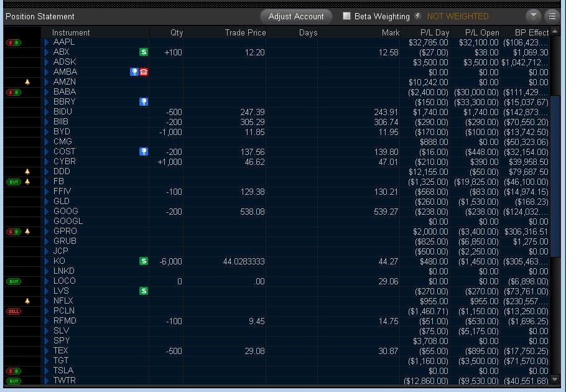The width and height of the screenshot is (566, 392).
Task: Click the S B badge next to AAPL
Action: tap(14, 42)
